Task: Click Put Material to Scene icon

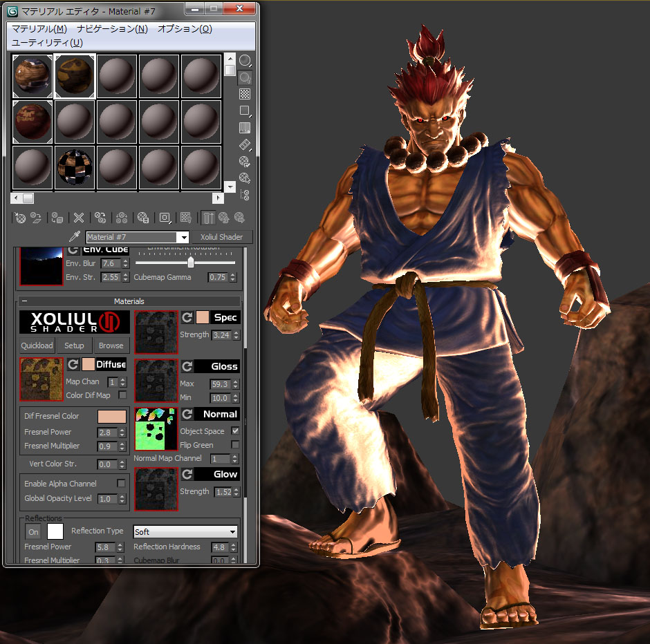Action: pyautogui.click(x=36, y=218)
